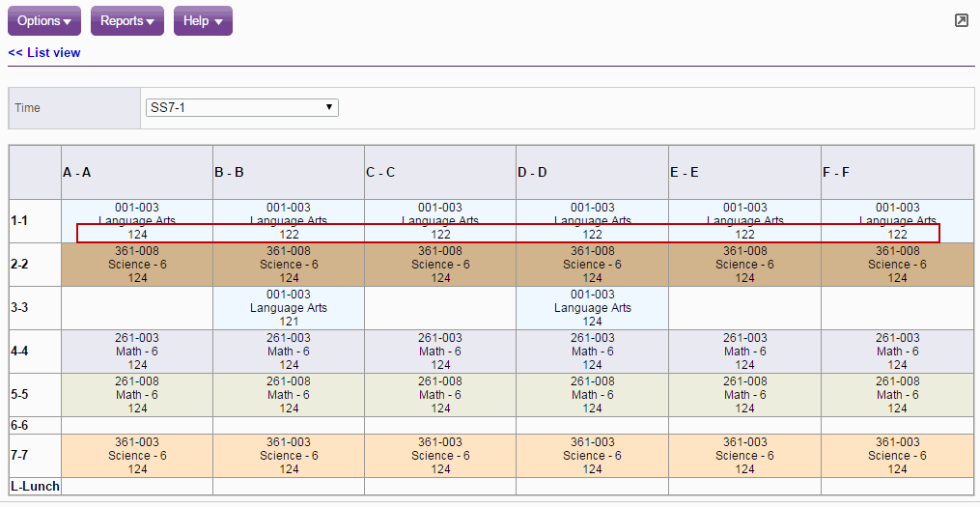This screenshot has width=980, height=507.
Task: Open Language Arts 121 in period 3-3, column B
Action: point(289,308)
